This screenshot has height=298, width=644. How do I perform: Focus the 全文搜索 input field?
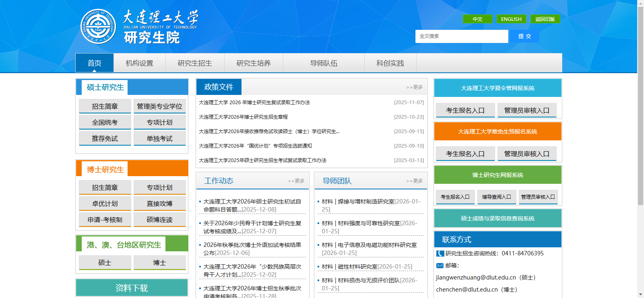tap(461, 36)
